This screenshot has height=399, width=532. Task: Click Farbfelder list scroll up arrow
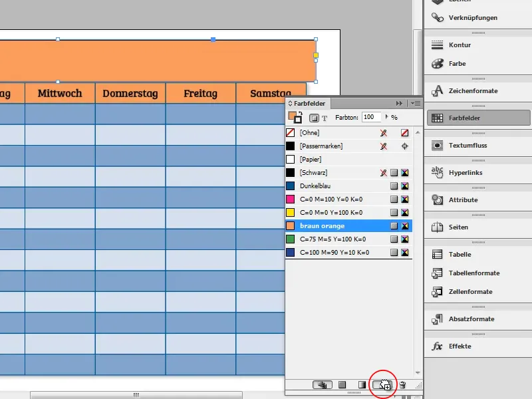click(x=418, y=132)
